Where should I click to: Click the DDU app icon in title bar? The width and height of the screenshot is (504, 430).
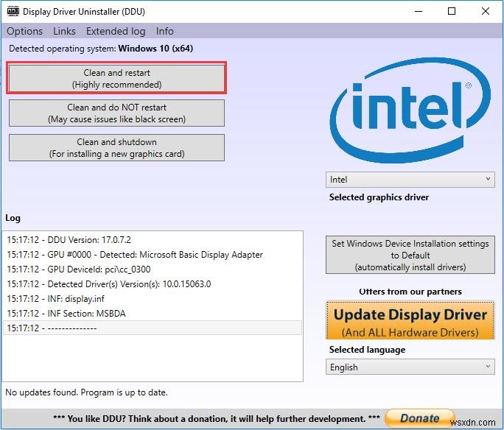[x=13, y=12]
